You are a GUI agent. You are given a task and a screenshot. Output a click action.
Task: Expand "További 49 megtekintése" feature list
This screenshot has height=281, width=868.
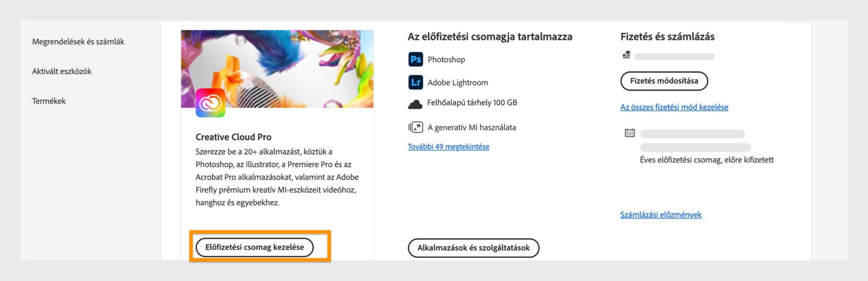(x=448, y=146)
